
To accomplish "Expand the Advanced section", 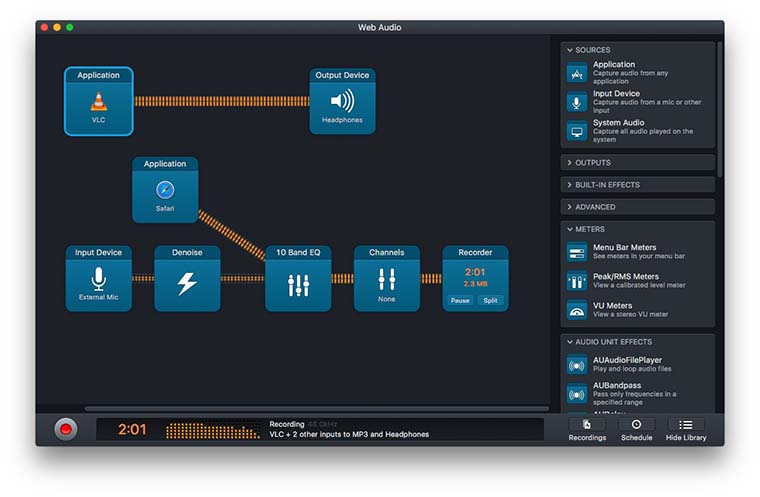I will pyautogui.click(x=637, y=207).
